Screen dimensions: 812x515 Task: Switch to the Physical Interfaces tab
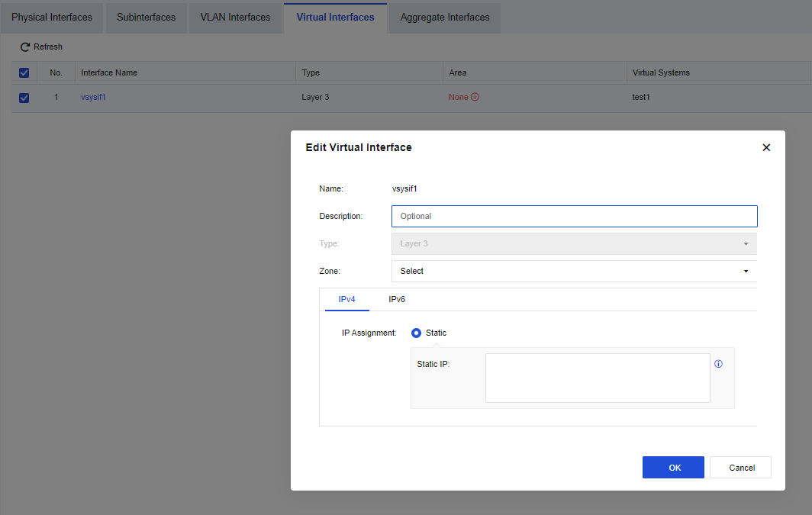tap(52, 18)
